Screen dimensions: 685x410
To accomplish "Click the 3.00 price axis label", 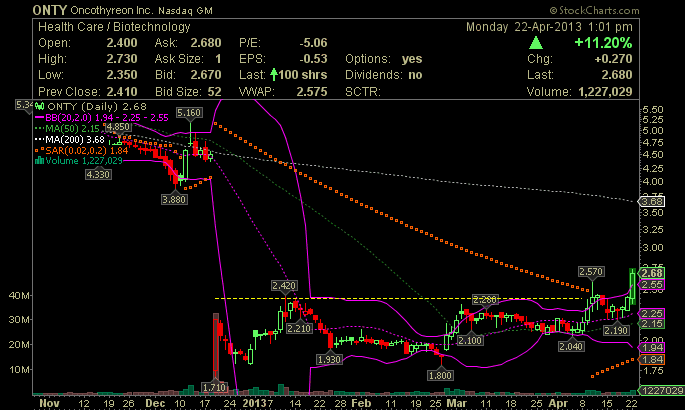I will point(653,248).
